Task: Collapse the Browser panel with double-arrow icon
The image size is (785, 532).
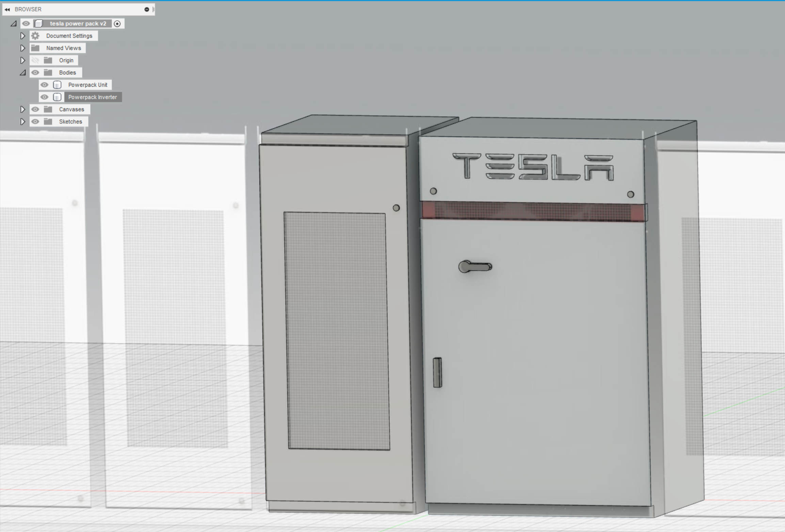Action: pos(7,10)
